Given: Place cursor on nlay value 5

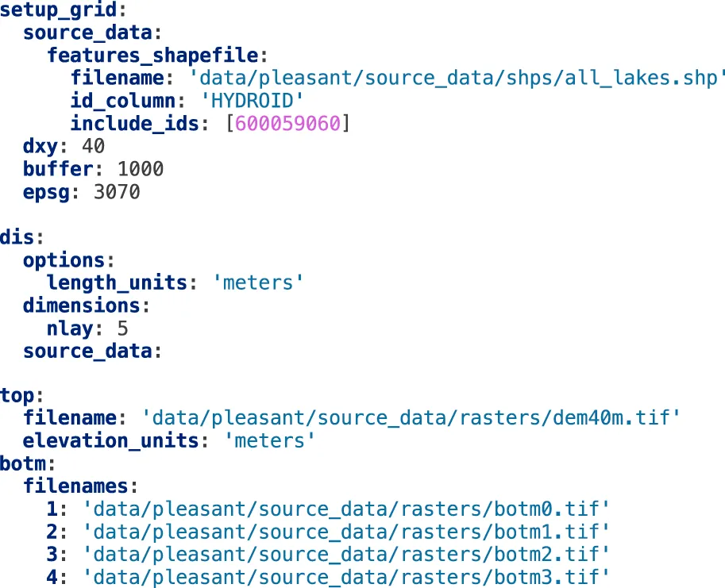Looking at the screenshot, I should 122,329.
